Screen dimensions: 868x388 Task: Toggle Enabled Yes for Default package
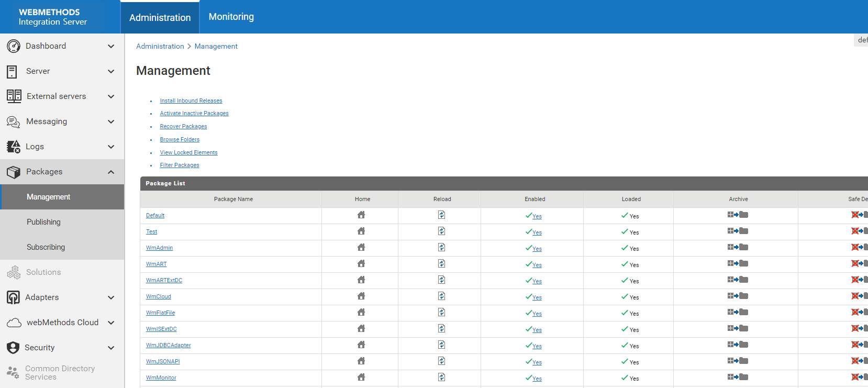[x=537, y=216]
